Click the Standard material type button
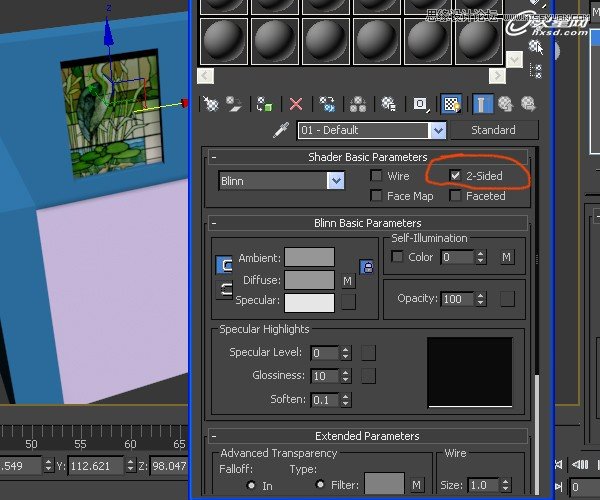Image resolution: width=600 pixels, height=500 pixels. click(x=493, y=130)
